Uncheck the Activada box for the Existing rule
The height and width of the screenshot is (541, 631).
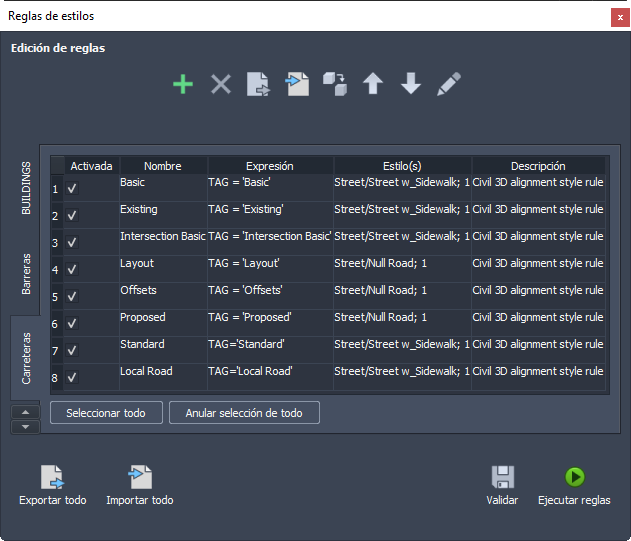[x=72, y=215]
